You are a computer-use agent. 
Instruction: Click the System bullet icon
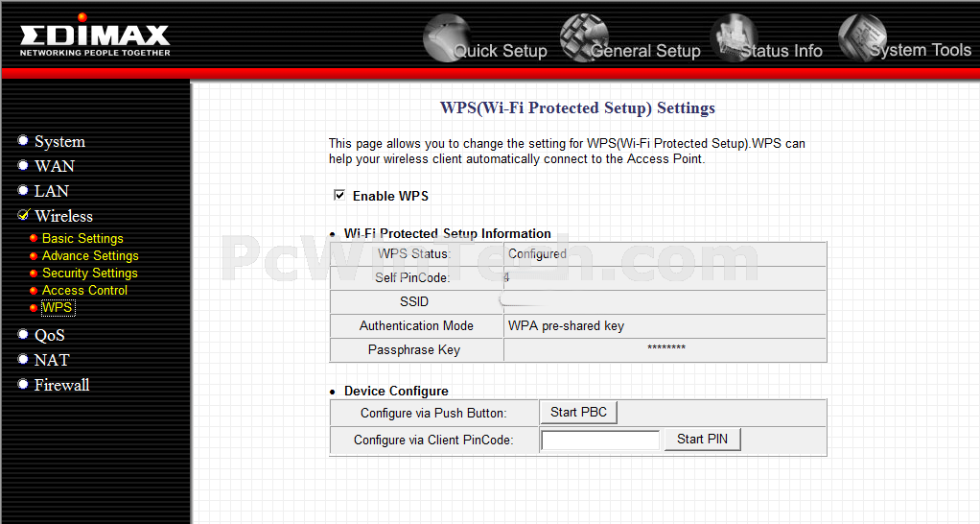pos(23,140)
